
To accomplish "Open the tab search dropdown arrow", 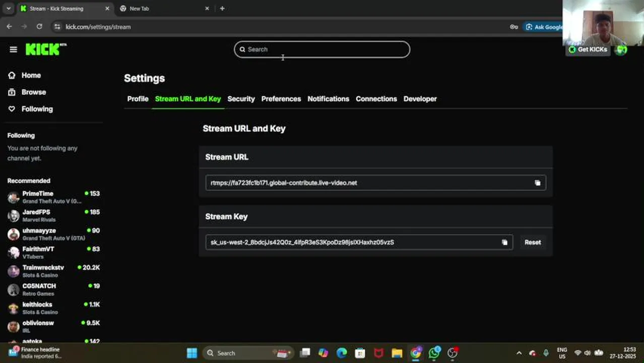I will [x=8, y=9].
